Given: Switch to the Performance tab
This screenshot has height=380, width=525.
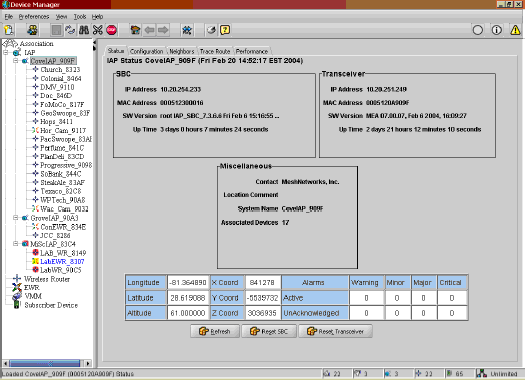Looking at the screenshot, I should coord(252,51).
